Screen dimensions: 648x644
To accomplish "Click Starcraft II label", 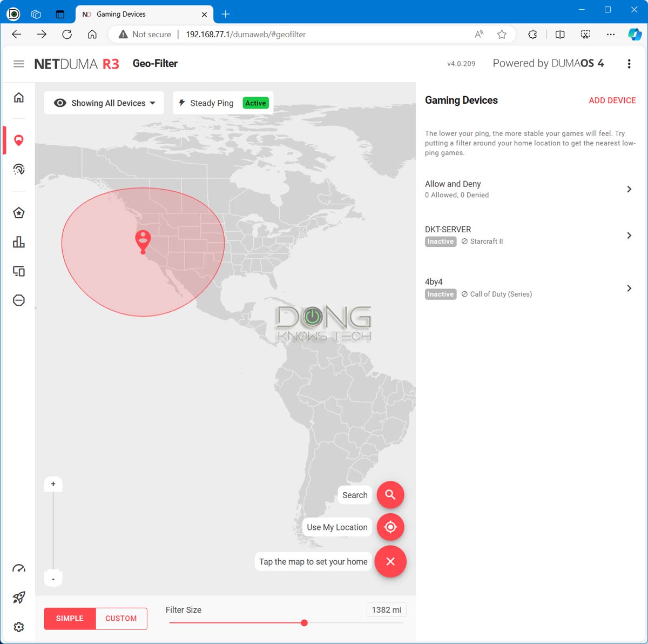I will (x=487, y=242).
